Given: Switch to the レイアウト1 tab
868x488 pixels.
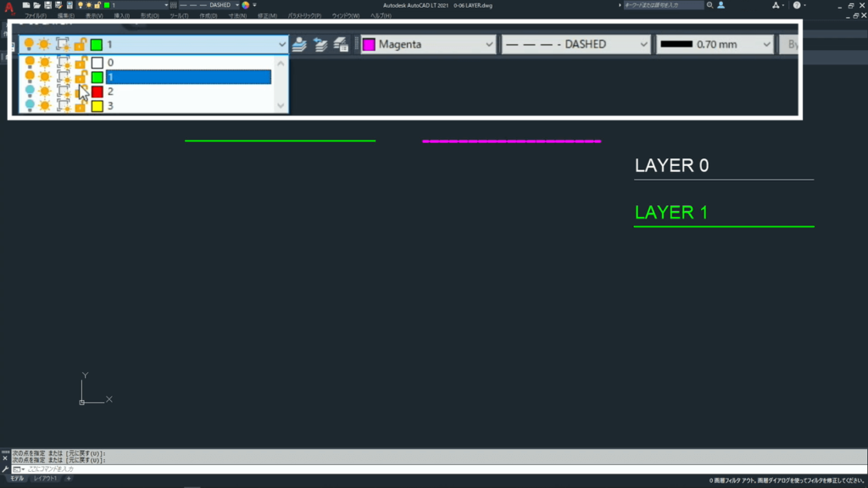Looking at the screenshot, I should 46,479.
